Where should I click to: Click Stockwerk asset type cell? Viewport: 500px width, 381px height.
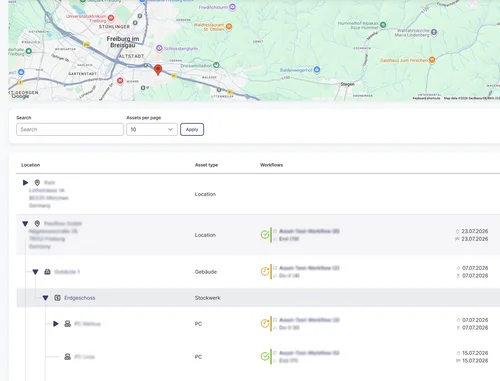[207, 298]
